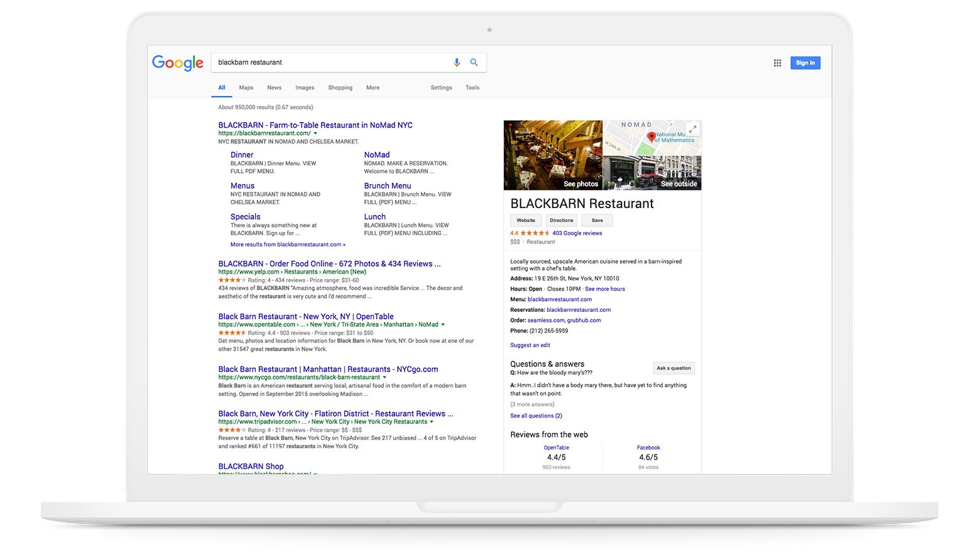Click the microphone voice search icon

(457, 62)
